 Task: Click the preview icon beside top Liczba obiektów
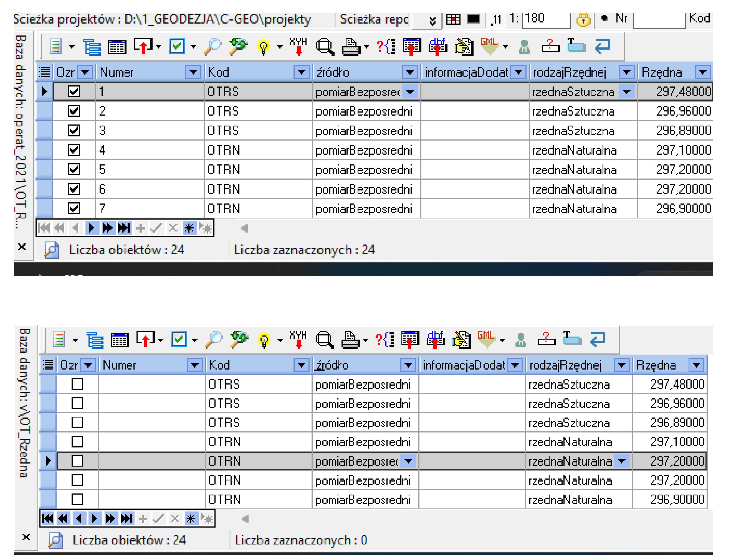(x=52, y=250)
